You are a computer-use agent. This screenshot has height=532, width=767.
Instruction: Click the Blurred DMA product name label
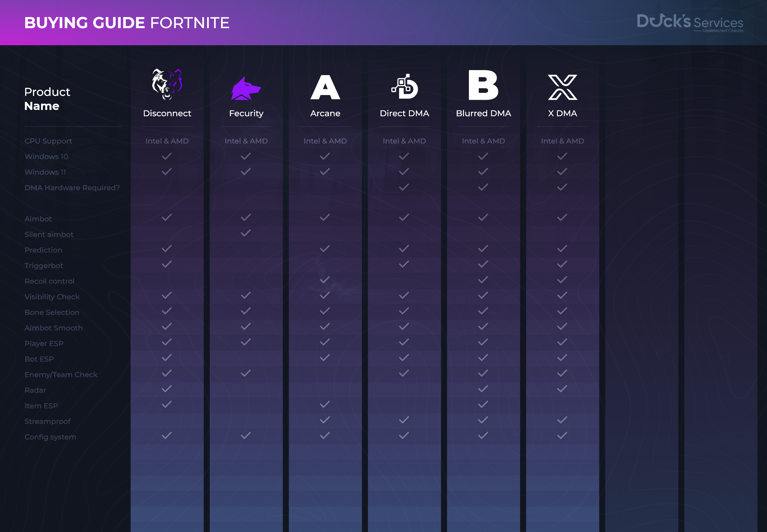tap(483, 113)
